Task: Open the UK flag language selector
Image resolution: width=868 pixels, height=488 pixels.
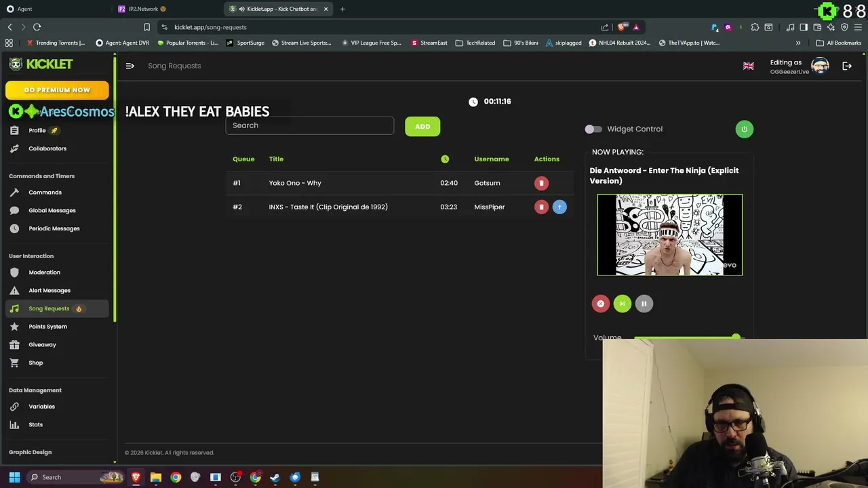Action: pos(749,66)
